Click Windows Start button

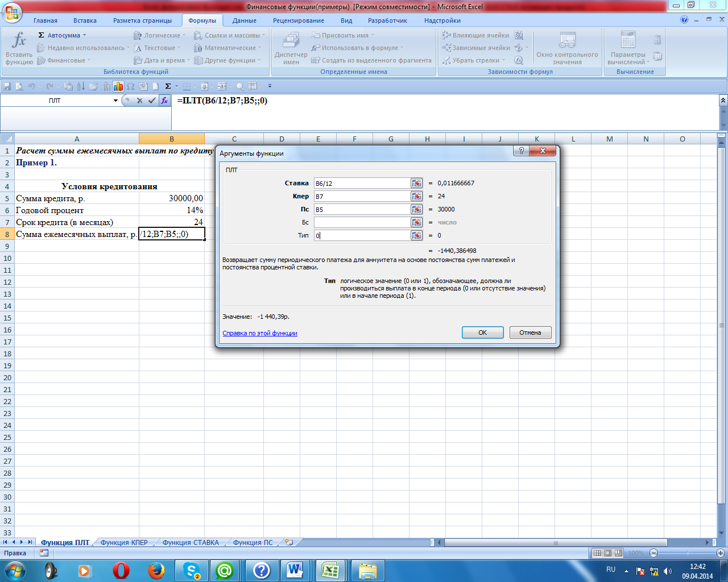click(x=15, y=570)
